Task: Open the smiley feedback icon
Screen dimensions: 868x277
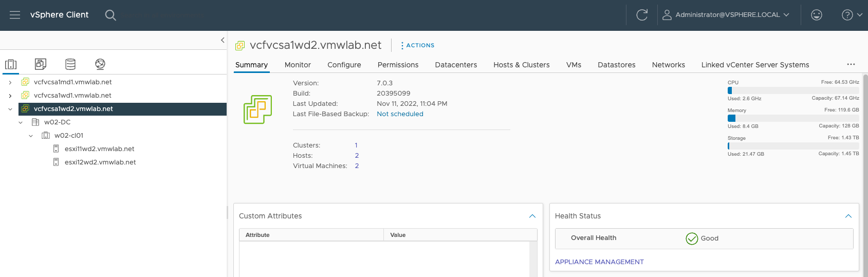Action: pyautogui.click(x=817, y=15)
